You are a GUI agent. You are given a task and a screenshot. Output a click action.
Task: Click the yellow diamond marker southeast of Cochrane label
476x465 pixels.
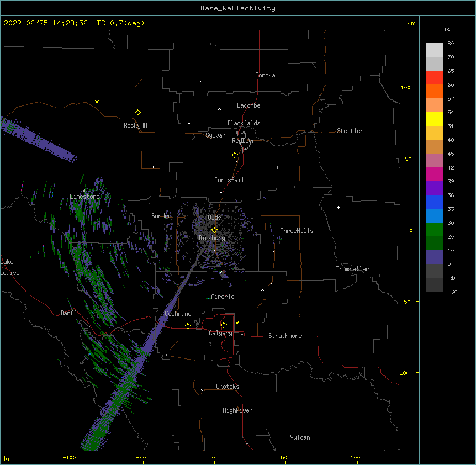(x=188, y=326)
